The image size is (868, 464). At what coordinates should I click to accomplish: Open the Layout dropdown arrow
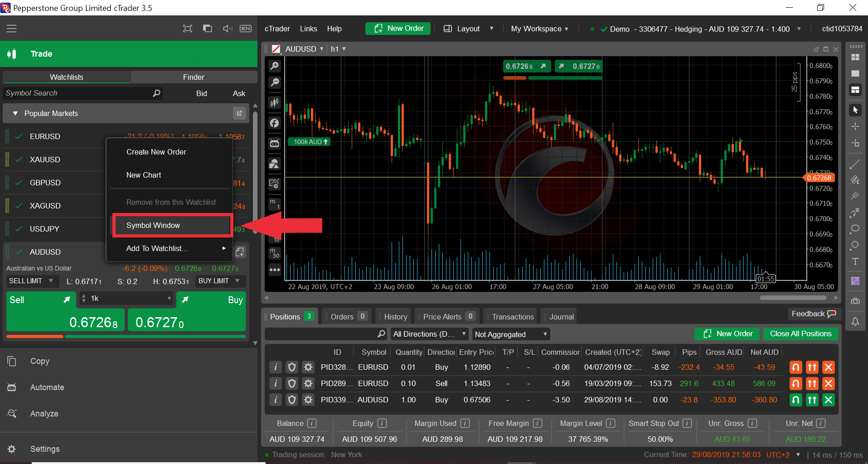[492, 29]
